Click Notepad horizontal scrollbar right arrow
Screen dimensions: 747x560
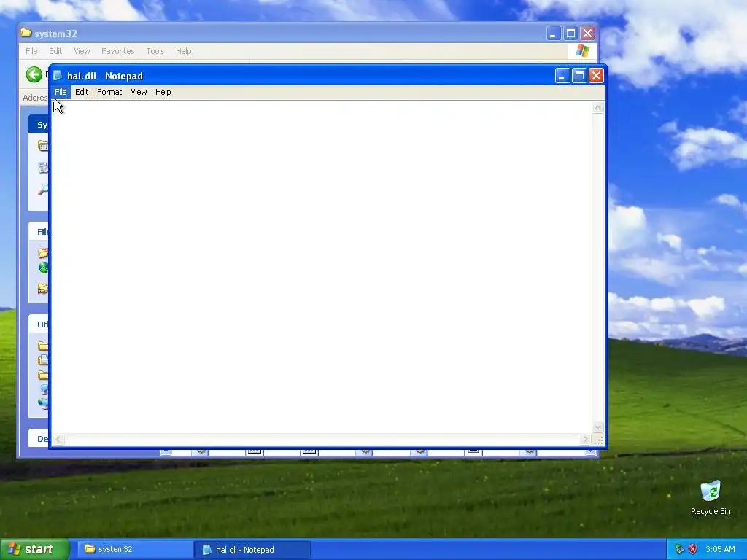(x=586, y=440)
